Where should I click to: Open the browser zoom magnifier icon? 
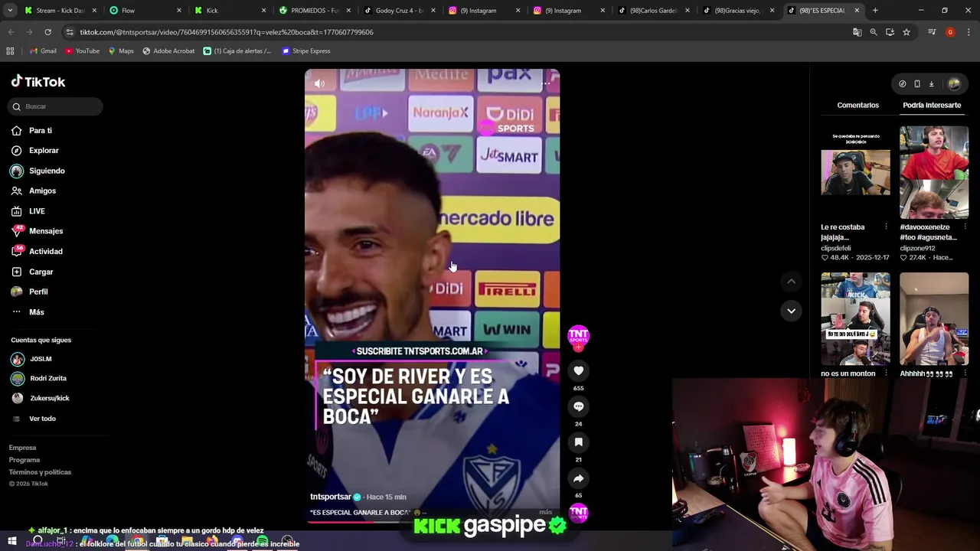(874, 32)
